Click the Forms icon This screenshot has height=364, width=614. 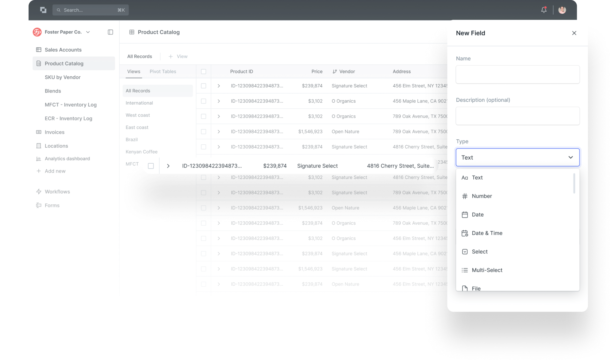tap(39, 205)
